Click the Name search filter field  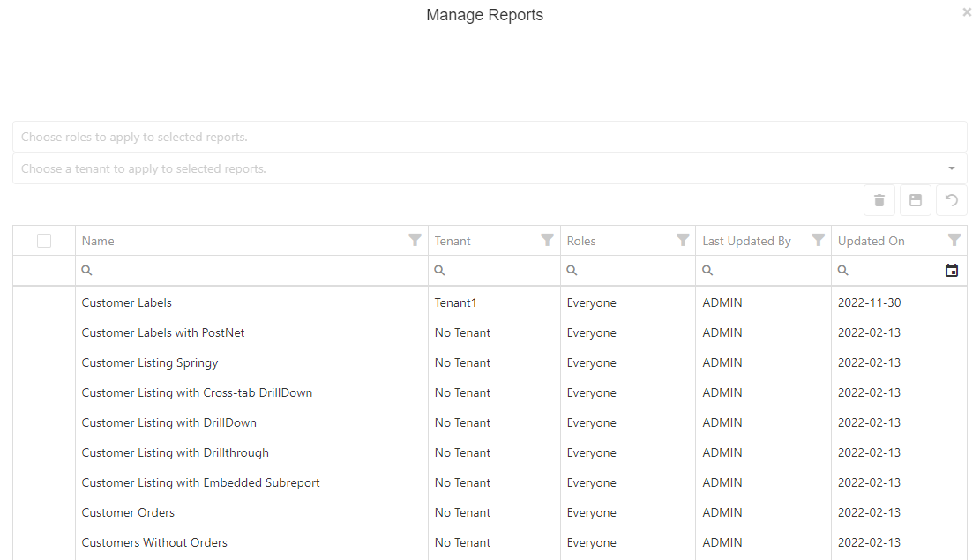(x=256, y=271)
